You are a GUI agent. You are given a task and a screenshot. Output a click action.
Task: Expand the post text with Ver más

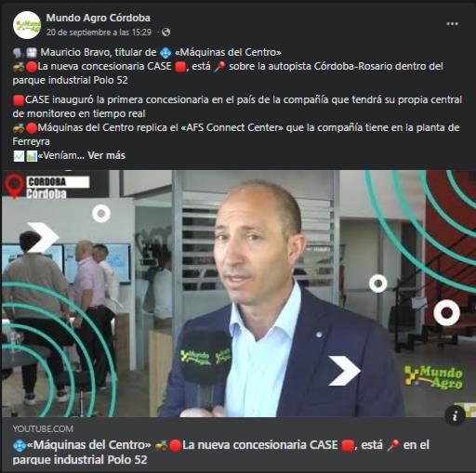coord(106,155)
